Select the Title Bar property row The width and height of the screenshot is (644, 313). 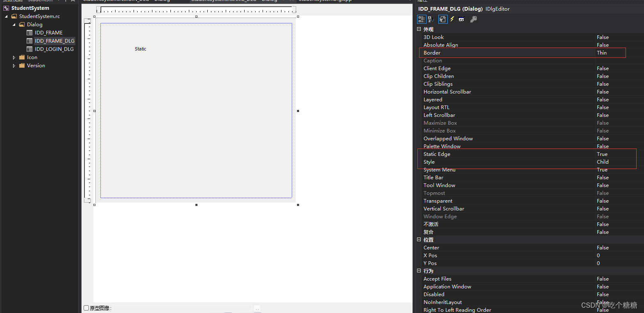[533, 178]
